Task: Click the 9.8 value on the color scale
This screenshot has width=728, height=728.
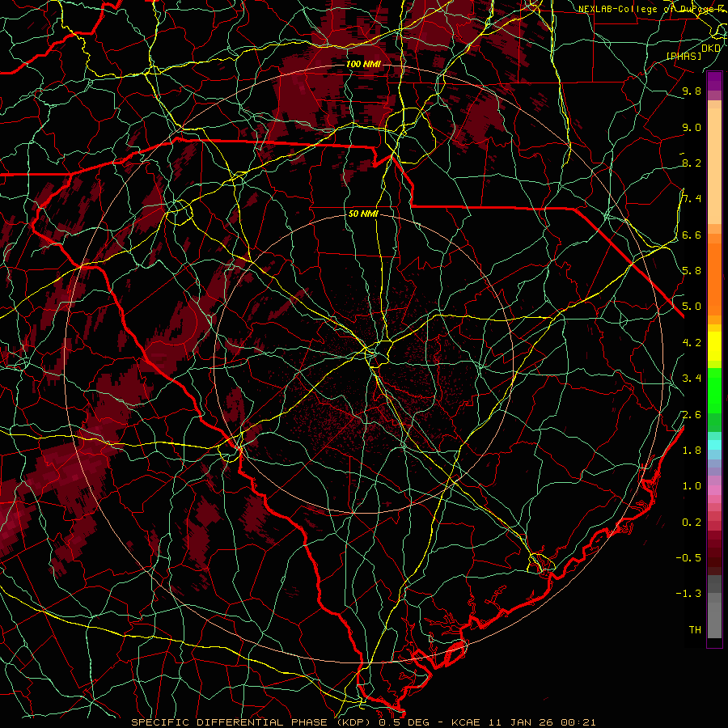Action: point(692,91)
